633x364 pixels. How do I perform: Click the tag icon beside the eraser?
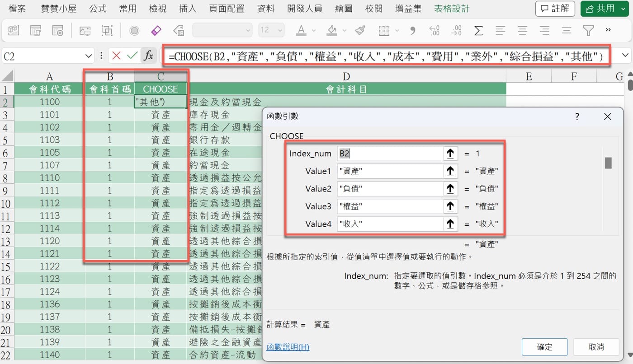coord(179,30)
